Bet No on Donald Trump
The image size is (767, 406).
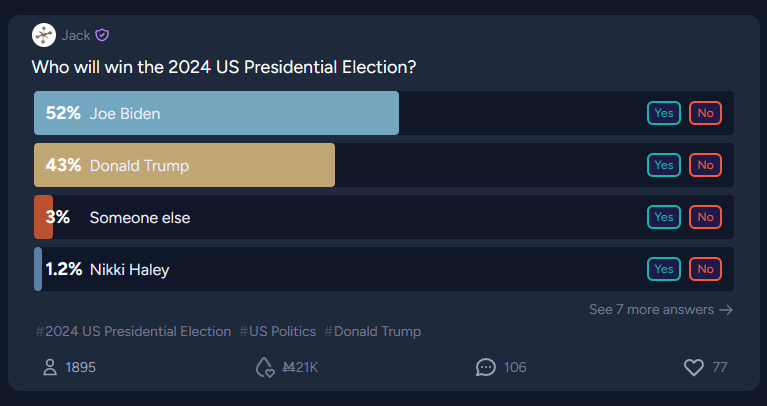pyautogui.click(x=705, y=165)
